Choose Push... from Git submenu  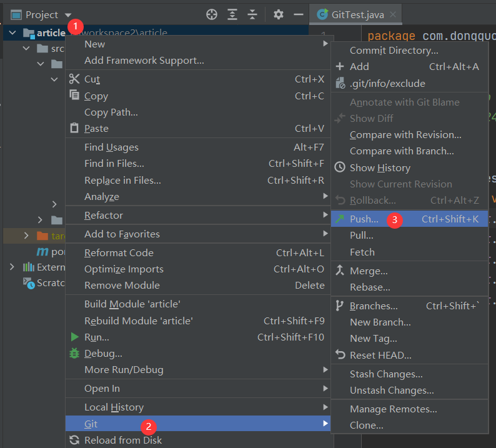[x=409, y=219]
